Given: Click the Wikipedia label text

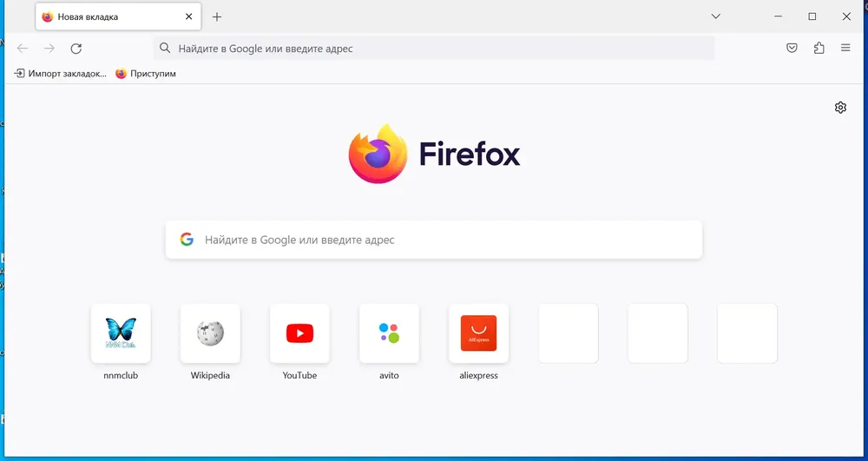Looking at the screenshot, I should click(x=210, y=375).
